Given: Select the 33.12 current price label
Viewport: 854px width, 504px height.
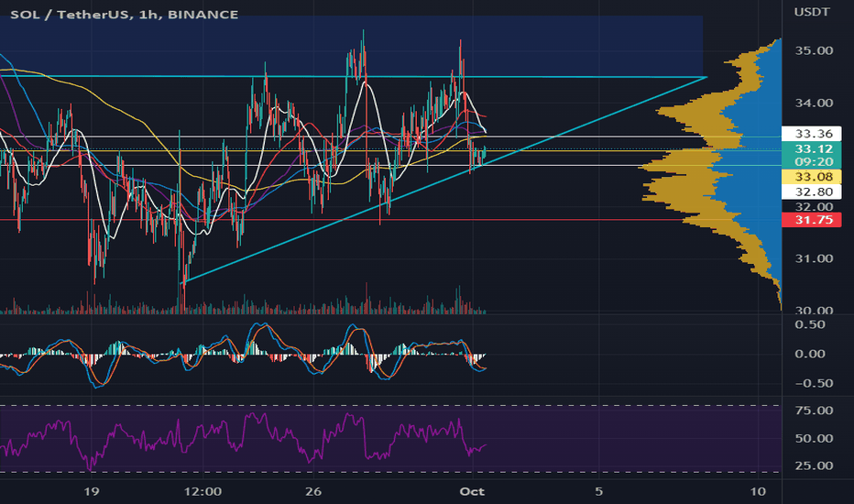Looking at the screenshot, I should click(x=812, y=148).
